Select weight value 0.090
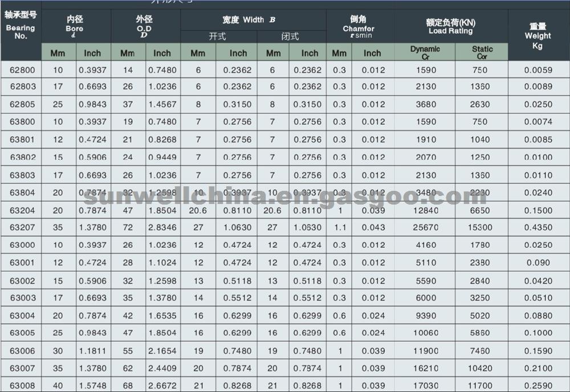 coord(538,263)
